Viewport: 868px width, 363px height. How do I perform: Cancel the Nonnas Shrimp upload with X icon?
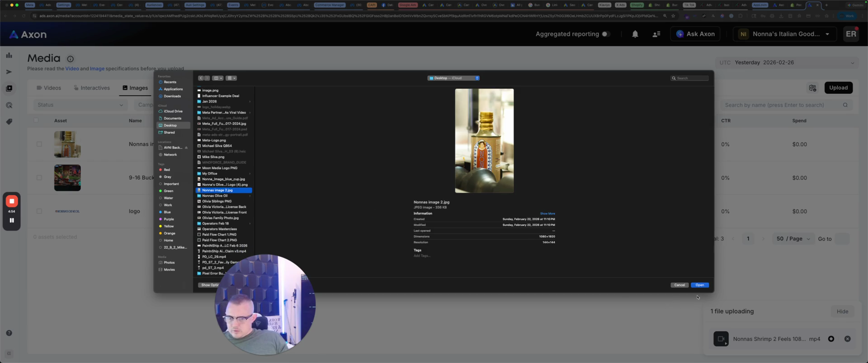pyautogui.click(x=847, y=339)
